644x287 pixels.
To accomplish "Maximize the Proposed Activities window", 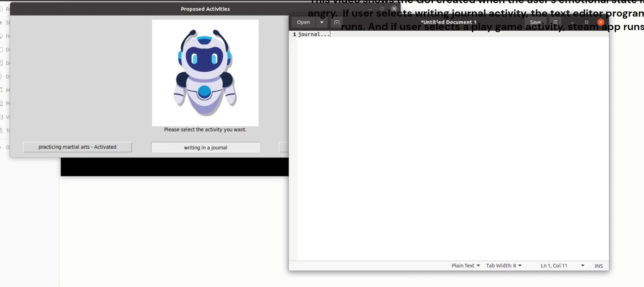I will pyautogui.click(x=382, y=9).
